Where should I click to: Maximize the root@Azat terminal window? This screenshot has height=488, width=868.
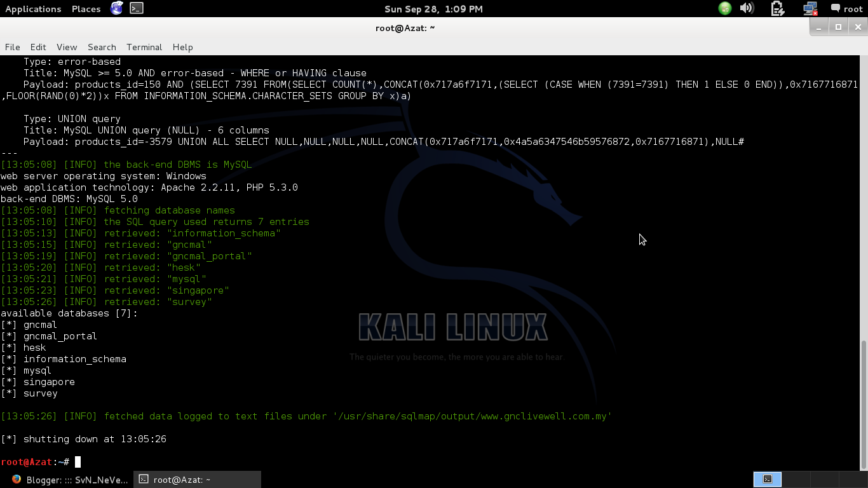coord(838,27)
